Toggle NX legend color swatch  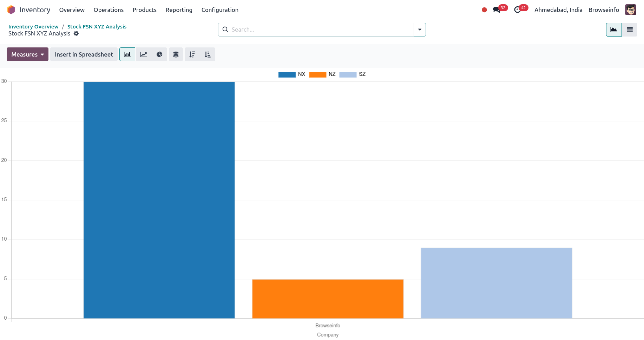pyautogui.click(x=287, y=74)
